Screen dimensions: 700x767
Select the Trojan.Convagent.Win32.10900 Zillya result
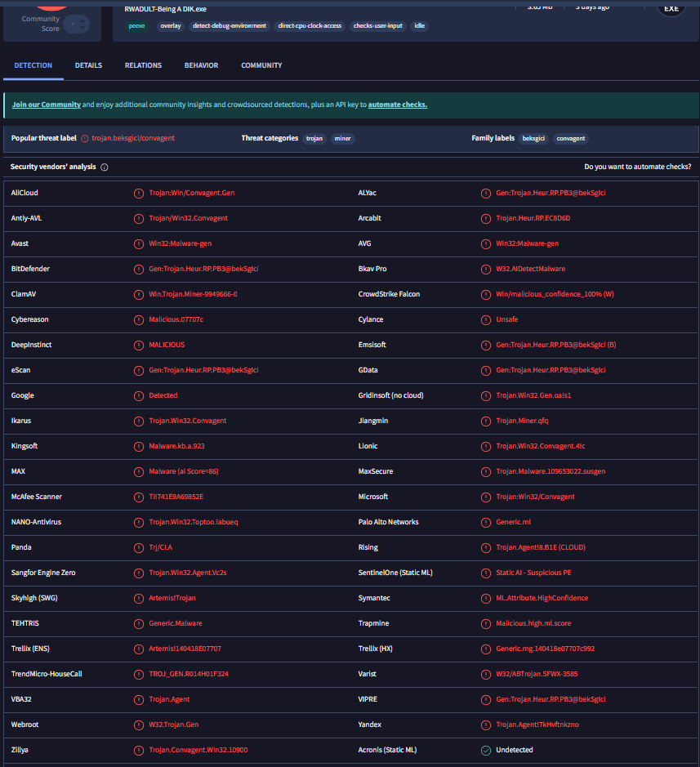coord(198,750)
